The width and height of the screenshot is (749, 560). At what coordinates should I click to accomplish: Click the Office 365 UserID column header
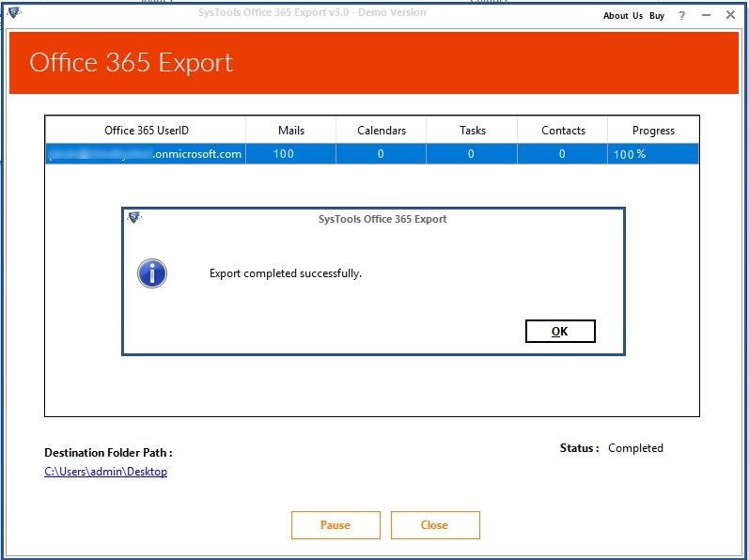146,131
